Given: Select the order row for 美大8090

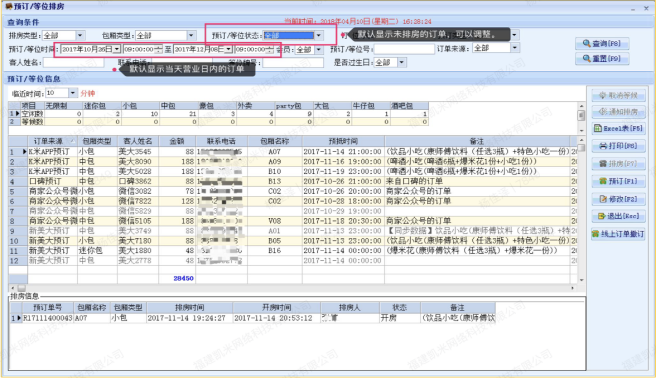Looking at the screenshot, I should point(293,161).
